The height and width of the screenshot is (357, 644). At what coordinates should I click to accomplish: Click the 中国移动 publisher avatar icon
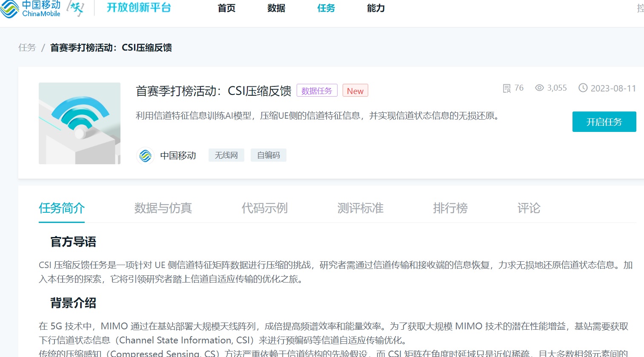click(x=145, y=155)
